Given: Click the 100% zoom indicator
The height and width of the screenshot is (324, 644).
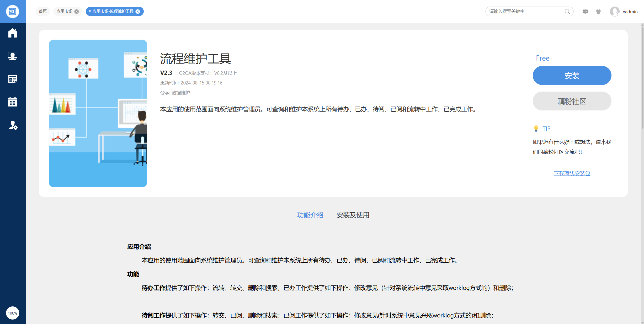Looking at the screenshot, I should [13, 313].
